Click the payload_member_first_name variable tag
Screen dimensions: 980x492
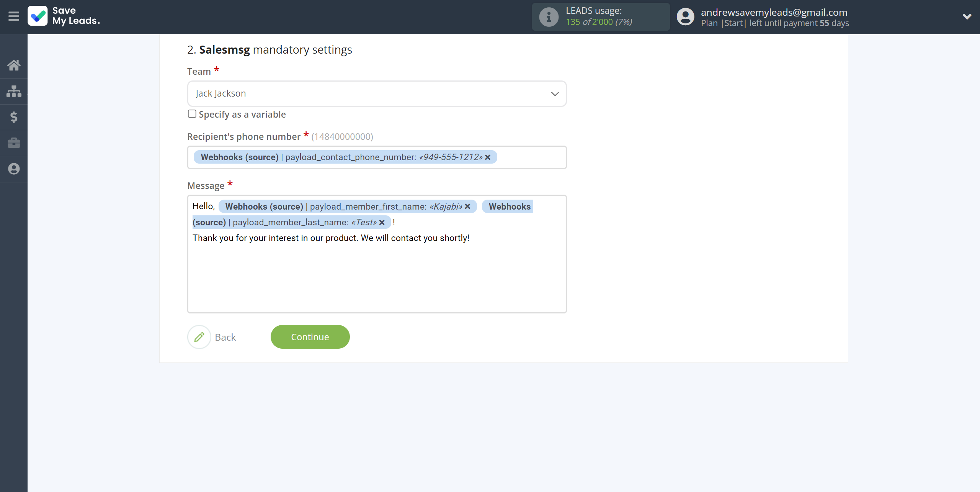[x=347, y=207]
